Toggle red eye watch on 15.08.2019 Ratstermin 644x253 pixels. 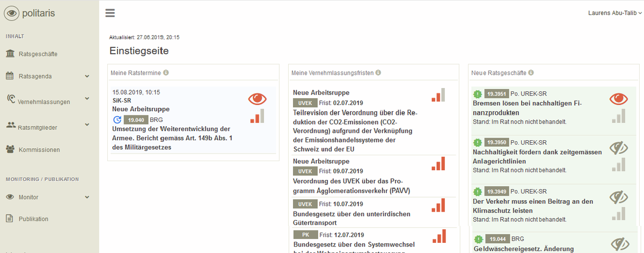point(258,99)
